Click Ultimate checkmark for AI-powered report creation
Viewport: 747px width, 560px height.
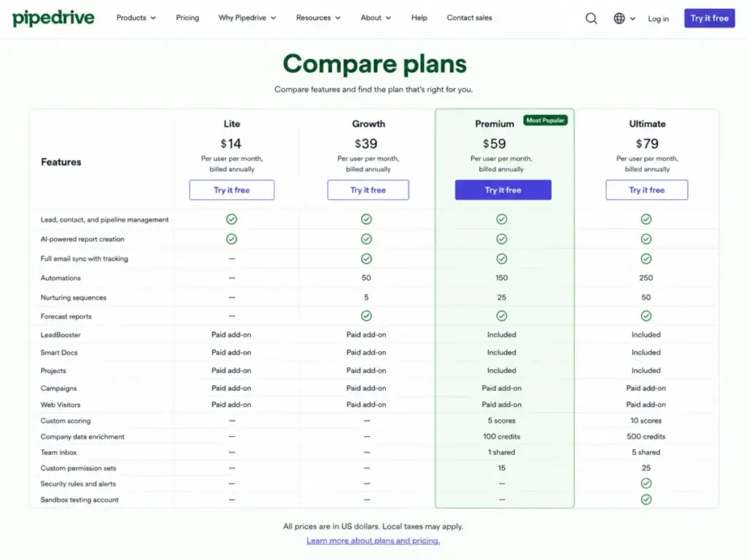[646, 239]
